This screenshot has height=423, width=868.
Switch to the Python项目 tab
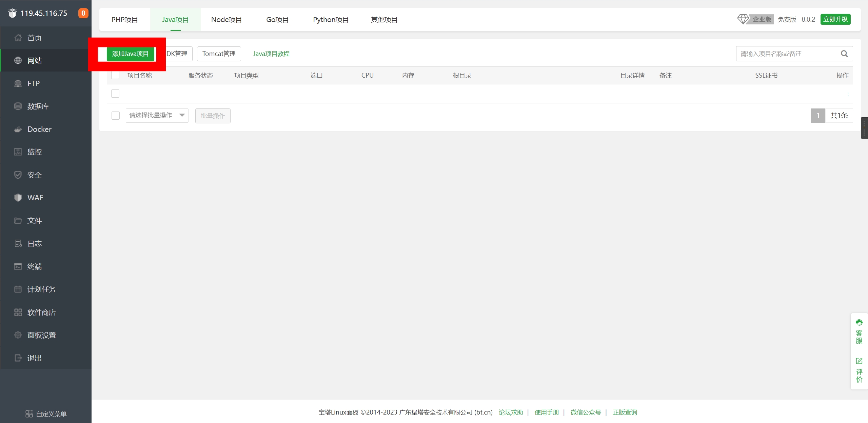[331, 20]
